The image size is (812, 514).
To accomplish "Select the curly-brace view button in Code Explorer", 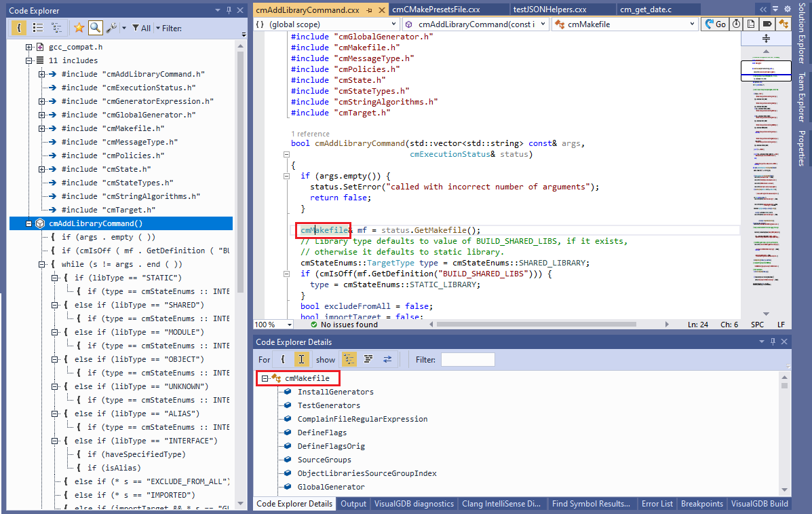I will pos(18,28).
